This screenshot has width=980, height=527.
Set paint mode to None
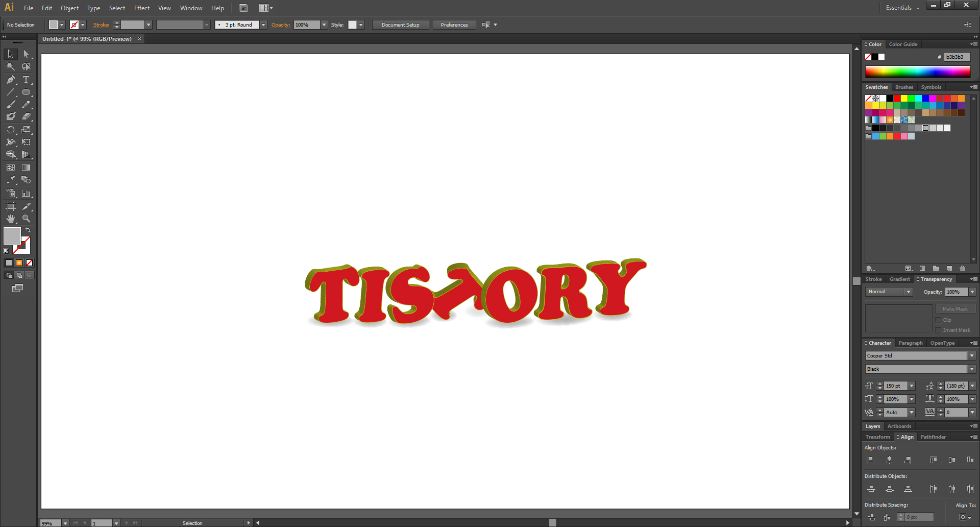(x=29, y=263)
